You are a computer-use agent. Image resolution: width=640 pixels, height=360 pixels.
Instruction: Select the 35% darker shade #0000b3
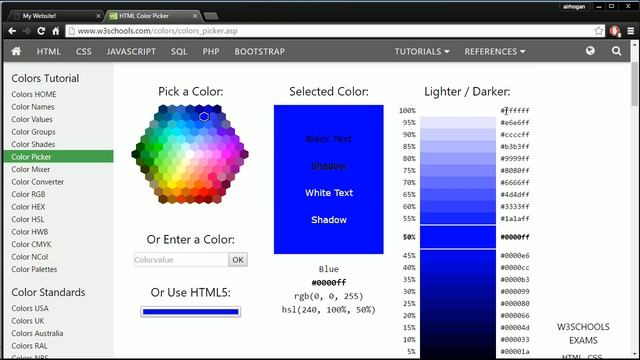[x=458, y=280]
